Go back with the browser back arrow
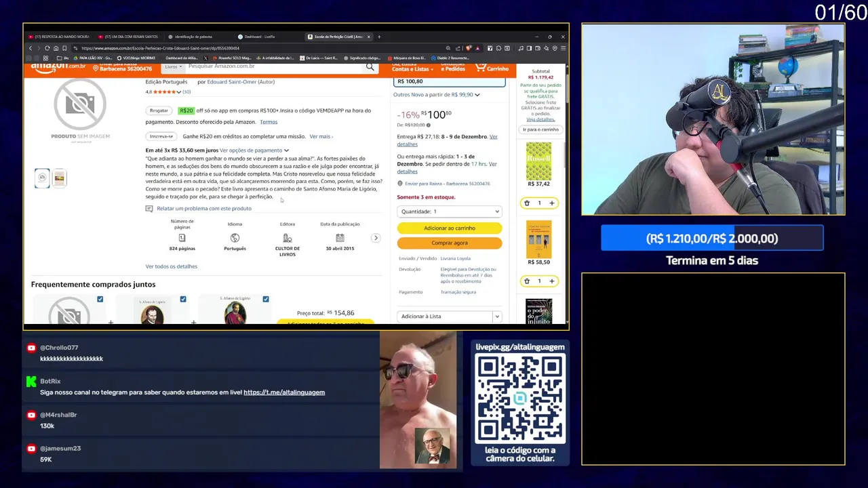The image size is (868, 488). pyautogui.click(x=30, y=48)
